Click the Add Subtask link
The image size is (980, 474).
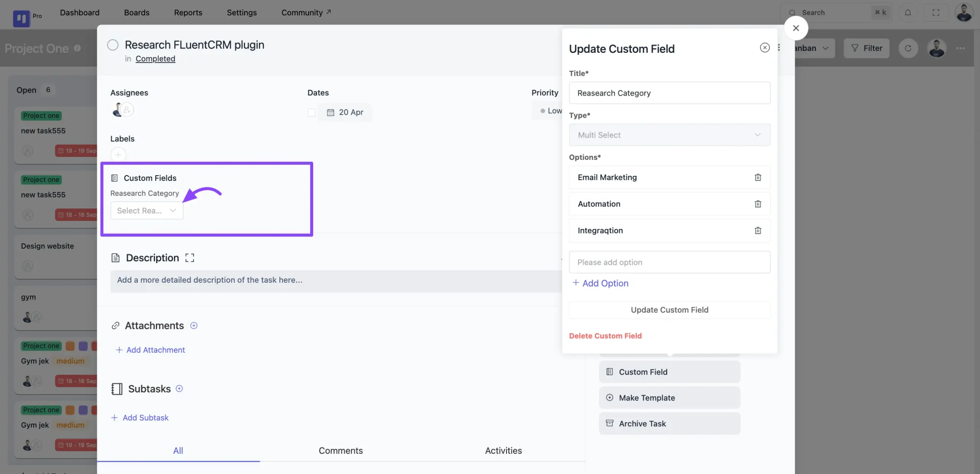[140, 417]
